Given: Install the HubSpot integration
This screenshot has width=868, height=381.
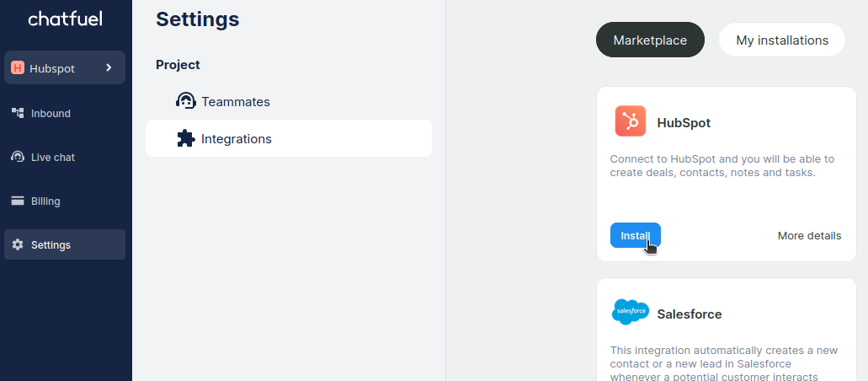Looking at the screenshot, I should click(x=635, y=236).
